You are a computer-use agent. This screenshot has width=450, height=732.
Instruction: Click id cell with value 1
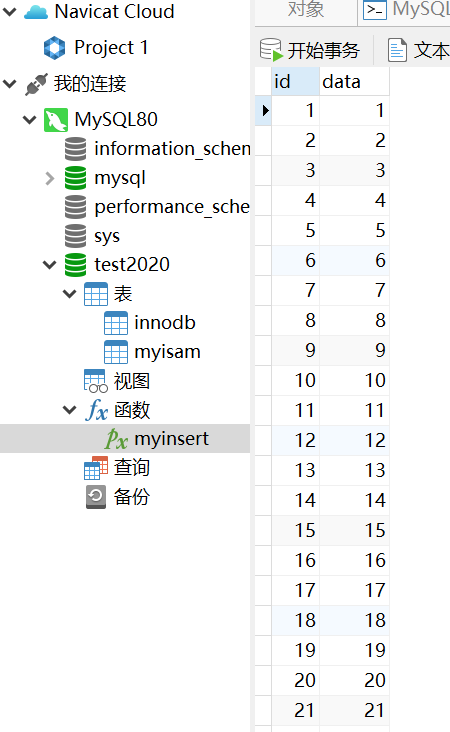tap(295, 111)
